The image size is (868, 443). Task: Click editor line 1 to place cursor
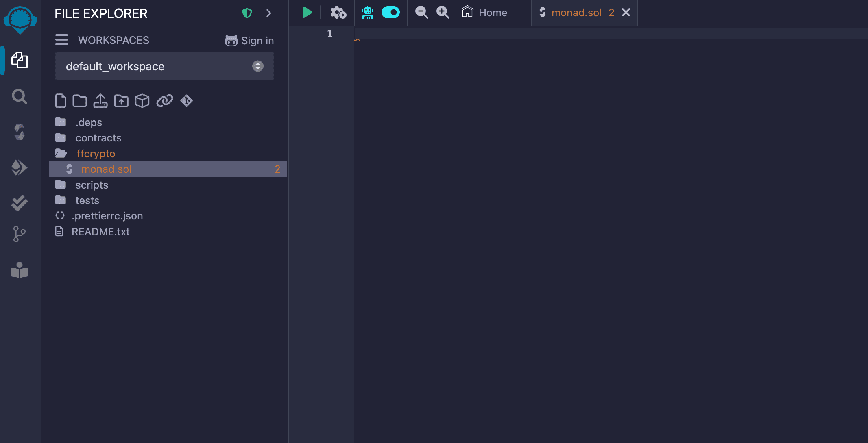click(x=610, y=34)
